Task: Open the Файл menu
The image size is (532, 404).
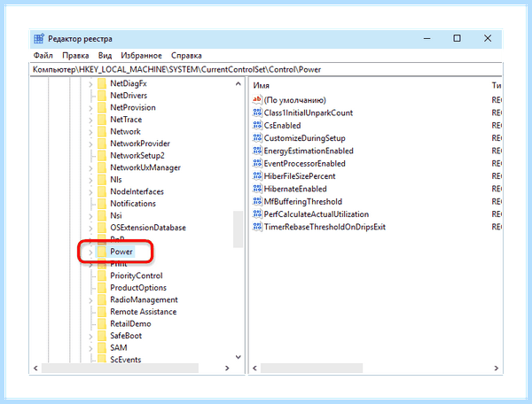Action: coord(43,56)
